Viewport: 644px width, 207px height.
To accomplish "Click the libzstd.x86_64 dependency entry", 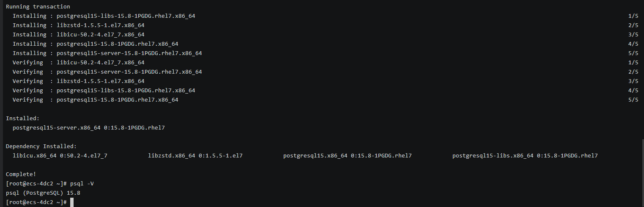I will pyautogui.click(x=195, y=156).
